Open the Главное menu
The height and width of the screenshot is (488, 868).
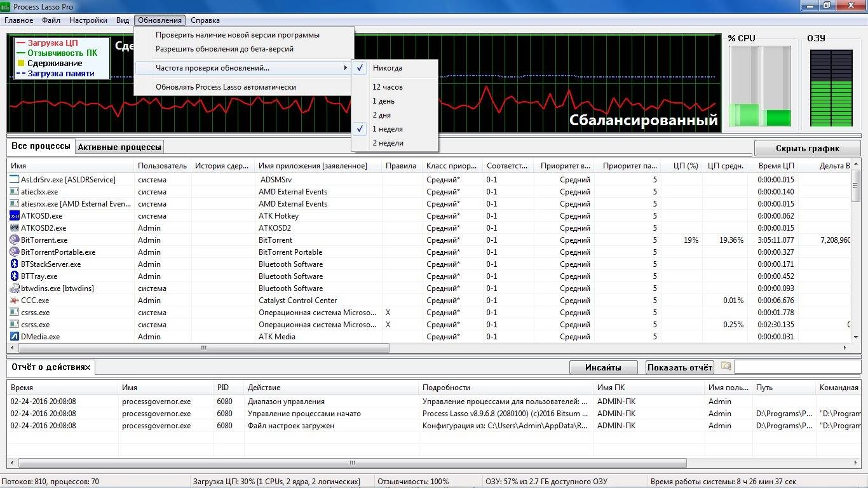tap(18, 20)
